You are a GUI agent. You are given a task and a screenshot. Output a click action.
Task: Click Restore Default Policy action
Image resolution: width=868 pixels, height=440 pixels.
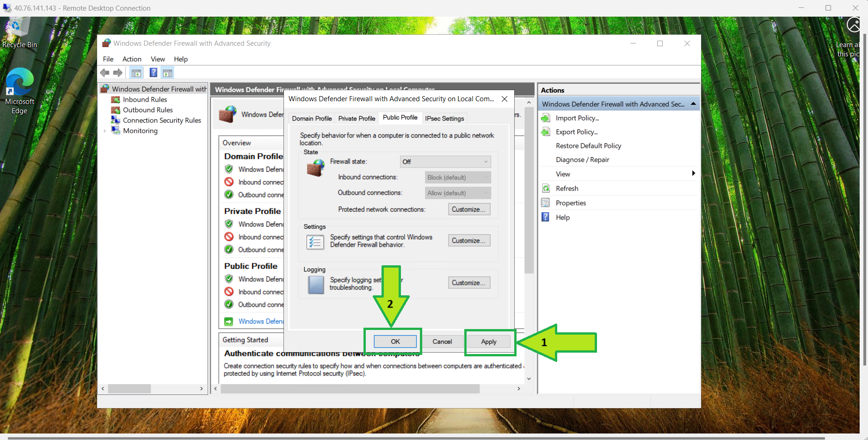(x=588, y=146)
